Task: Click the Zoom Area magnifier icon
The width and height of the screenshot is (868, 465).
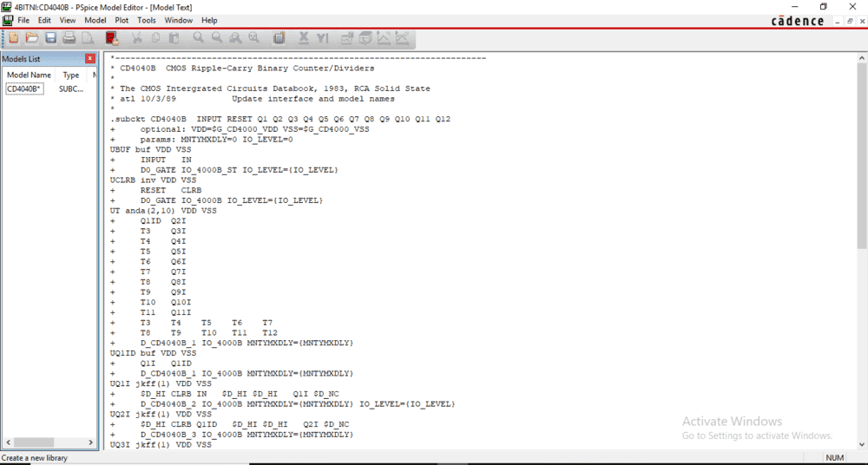Action: [235, 37]
